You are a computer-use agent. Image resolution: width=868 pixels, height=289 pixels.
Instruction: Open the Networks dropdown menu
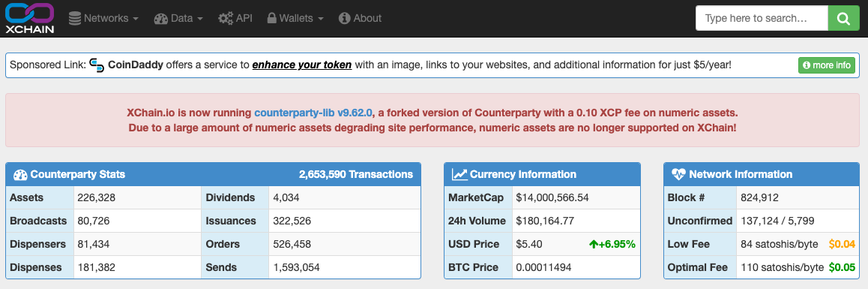[103, 18]
